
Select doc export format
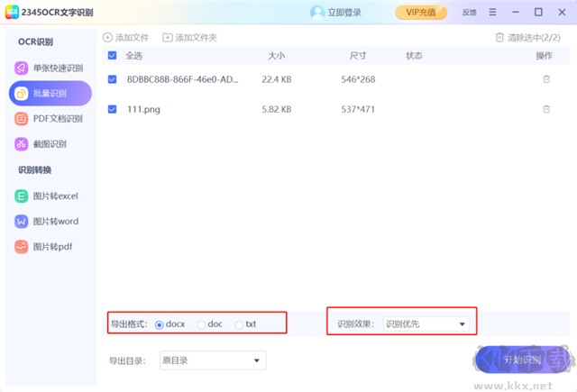(x=201, y=324)
